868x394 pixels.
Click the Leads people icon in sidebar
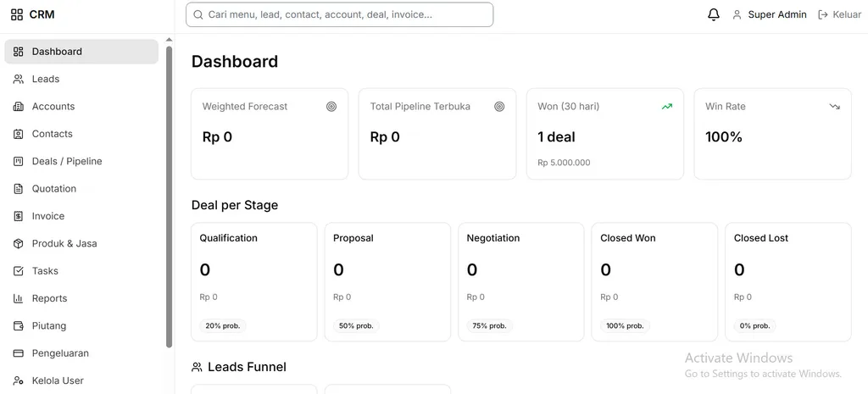point(19,79)
